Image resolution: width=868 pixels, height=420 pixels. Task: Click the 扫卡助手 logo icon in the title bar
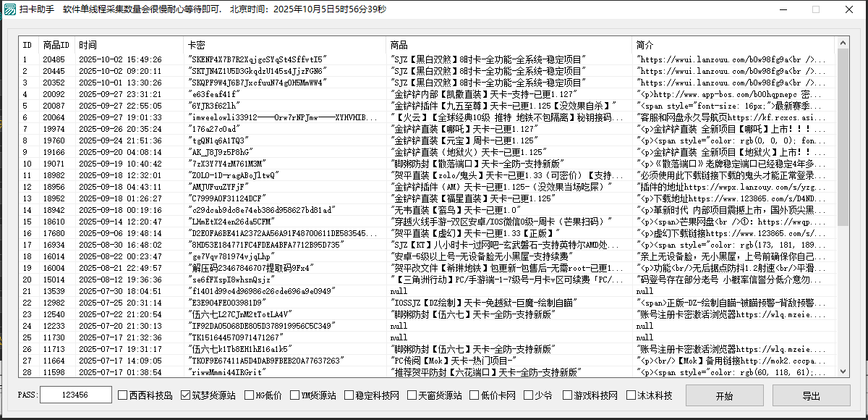click(12, 9)
